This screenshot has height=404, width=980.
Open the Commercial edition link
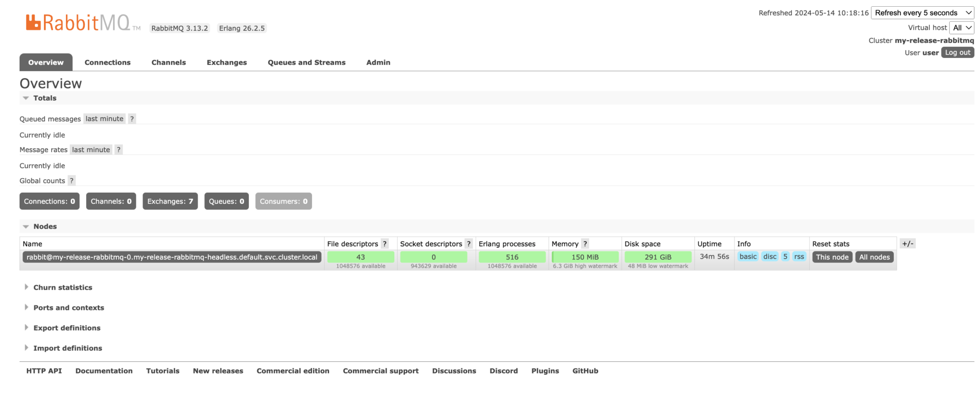(293, 371)
